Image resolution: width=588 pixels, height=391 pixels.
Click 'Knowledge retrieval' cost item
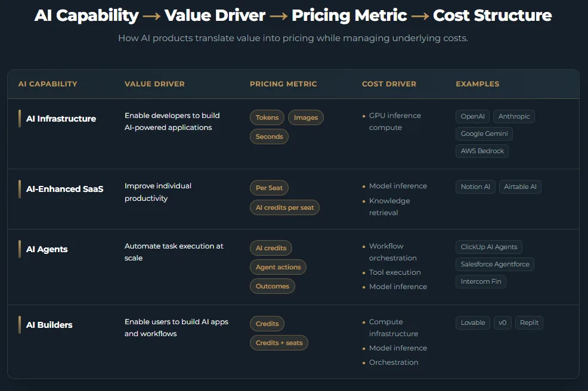pos(389,207)
